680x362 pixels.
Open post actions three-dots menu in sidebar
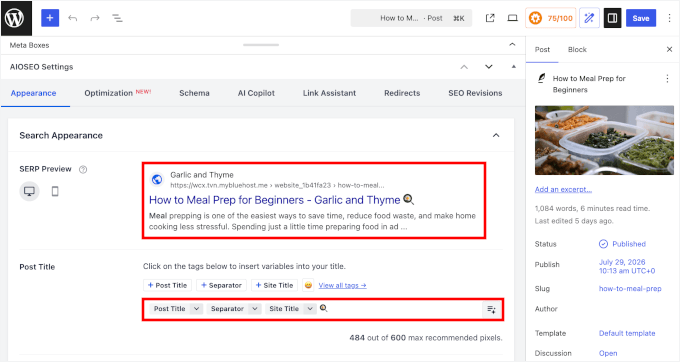pyautogui.click(x=667, y=79)
